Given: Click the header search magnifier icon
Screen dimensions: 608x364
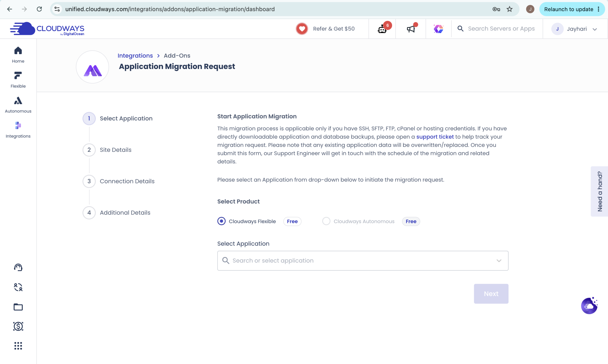Looking at the screenshot, I should pos(461,29).
